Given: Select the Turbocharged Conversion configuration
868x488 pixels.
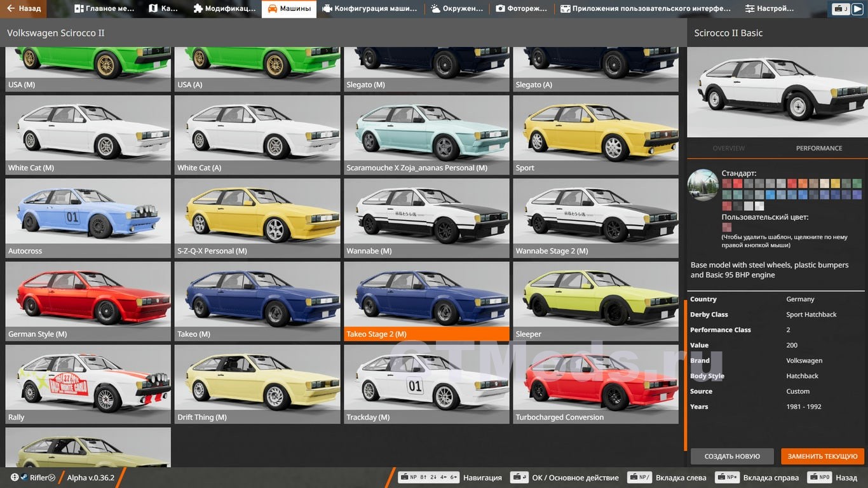Looking at the screenshot, I should tap(595, 384).
